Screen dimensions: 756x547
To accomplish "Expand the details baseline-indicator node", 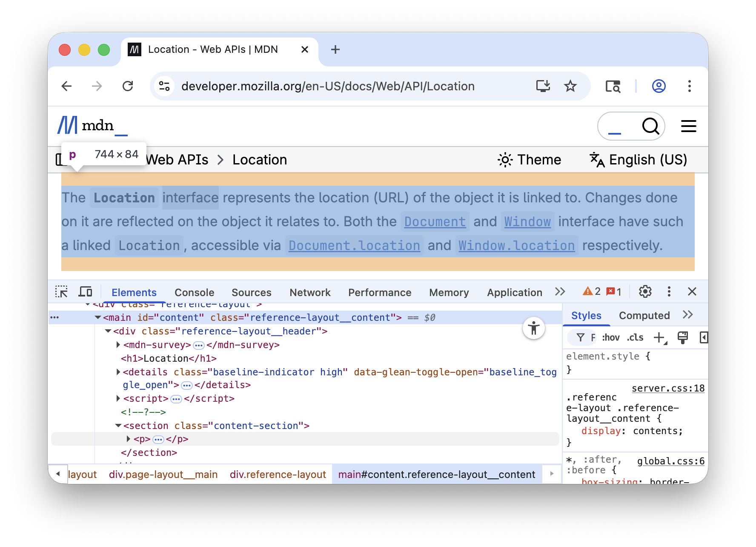I will pos(118,372).
